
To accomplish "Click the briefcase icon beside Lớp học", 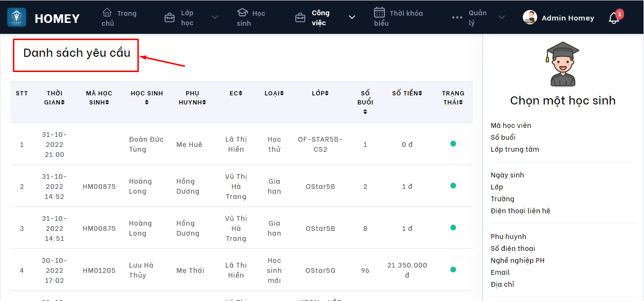I will click(169, 18).
